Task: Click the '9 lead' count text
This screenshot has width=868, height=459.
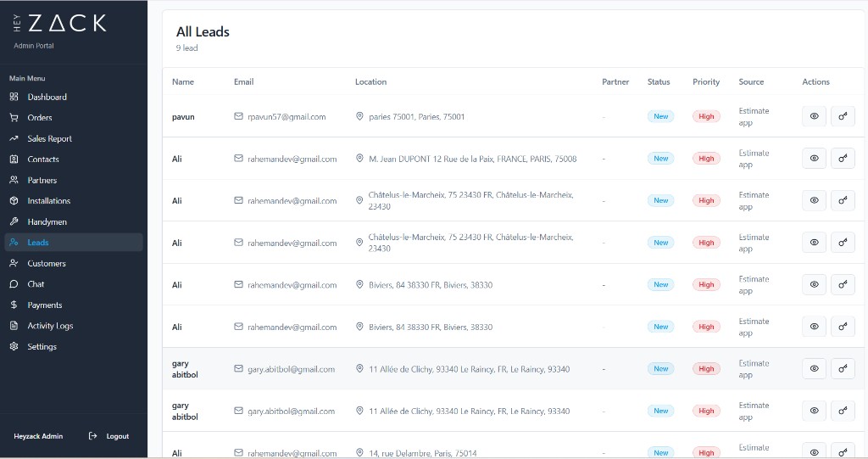Action: coord(186,48)
